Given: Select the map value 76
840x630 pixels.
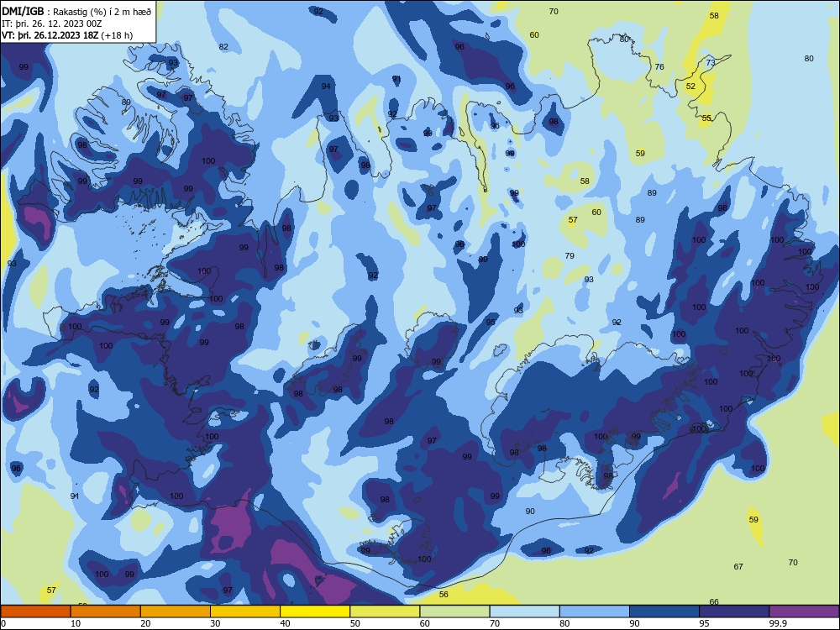Looking at the screenshot, I should pyautogui.click(x=659, y=67).
